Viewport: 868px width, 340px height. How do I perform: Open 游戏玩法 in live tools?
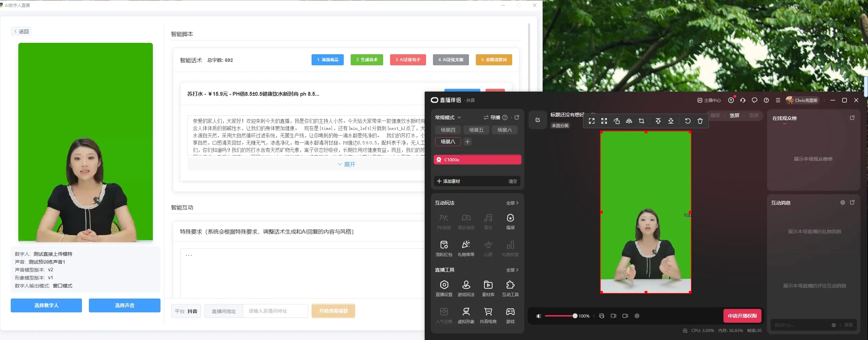(x=466, y=289)
